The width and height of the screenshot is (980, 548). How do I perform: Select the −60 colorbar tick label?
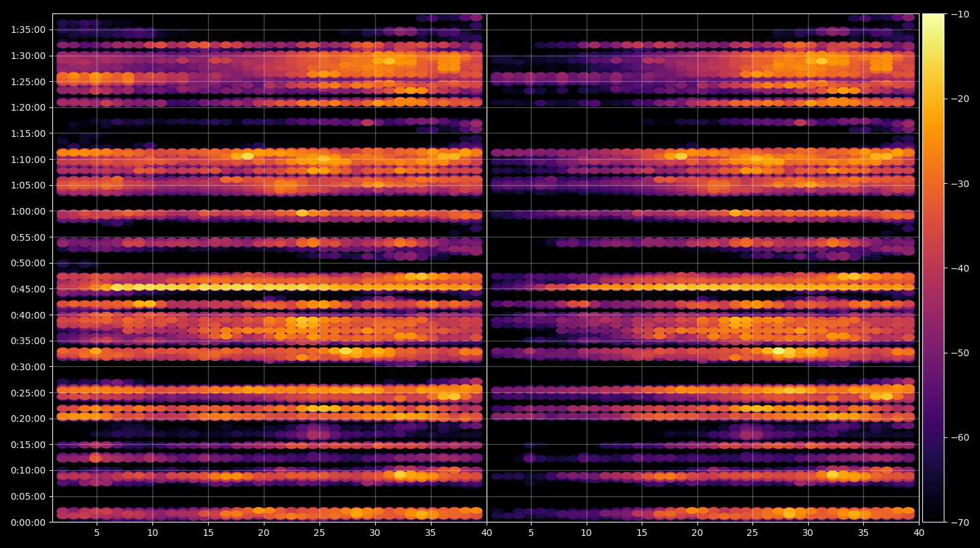click(961, 437)
